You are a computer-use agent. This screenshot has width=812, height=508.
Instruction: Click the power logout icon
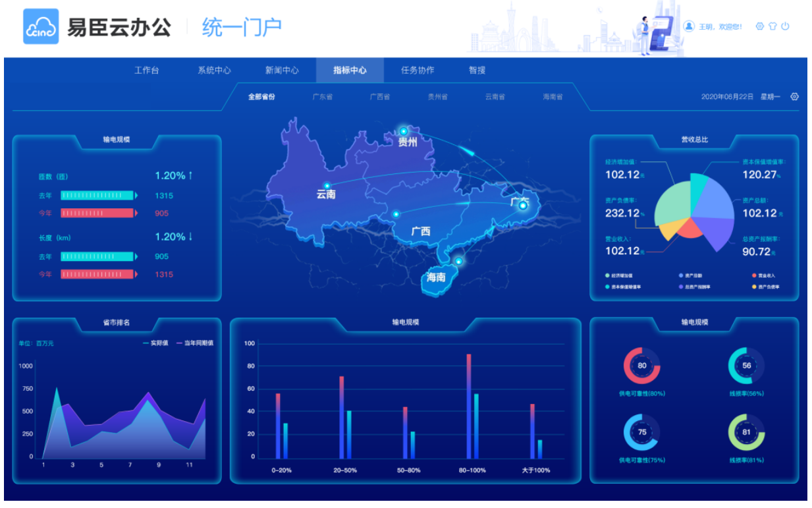(785, 26)
